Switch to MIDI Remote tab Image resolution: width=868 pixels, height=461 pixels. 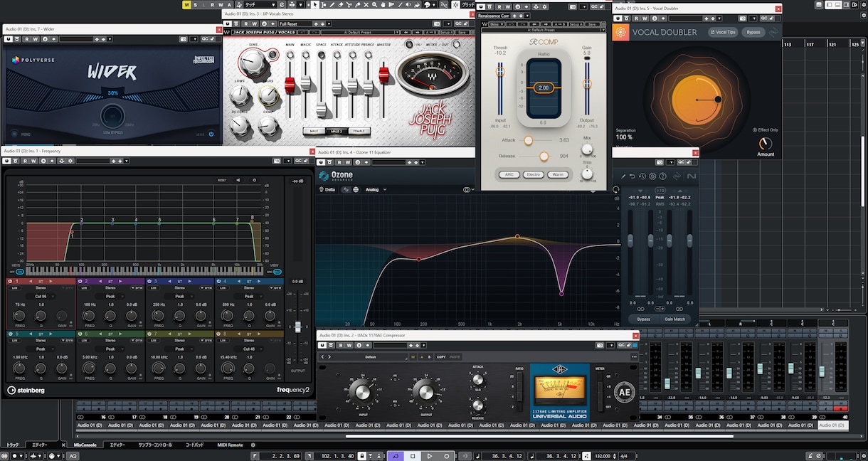(x=231, y=445)
